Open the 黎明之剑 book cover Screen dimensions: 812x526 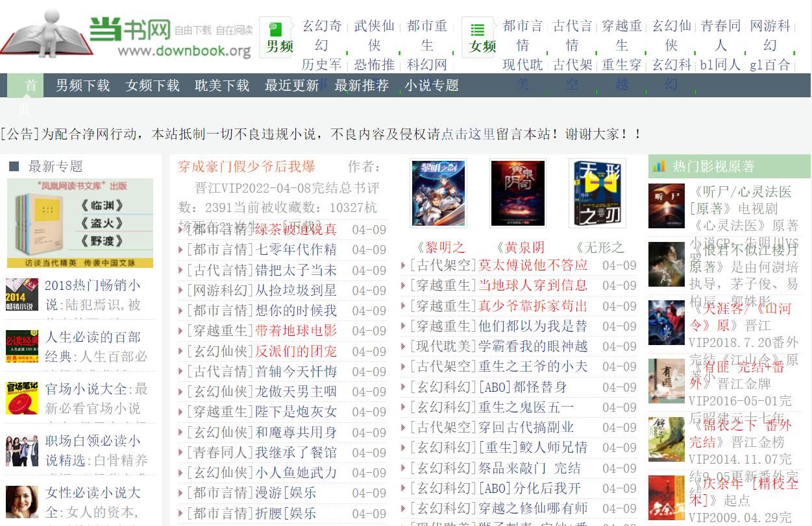(x=438, y=193)
